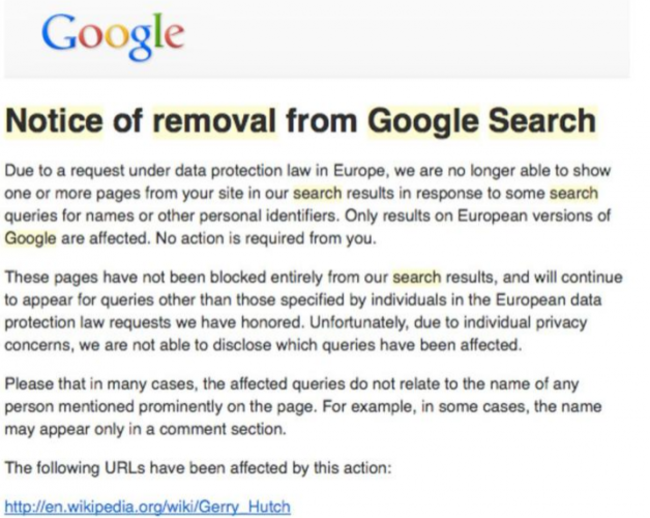Click the highlighted word 'removal' in heading
Image resolution: width=650 pixels, height=518 pixels.
click(215, 121)
